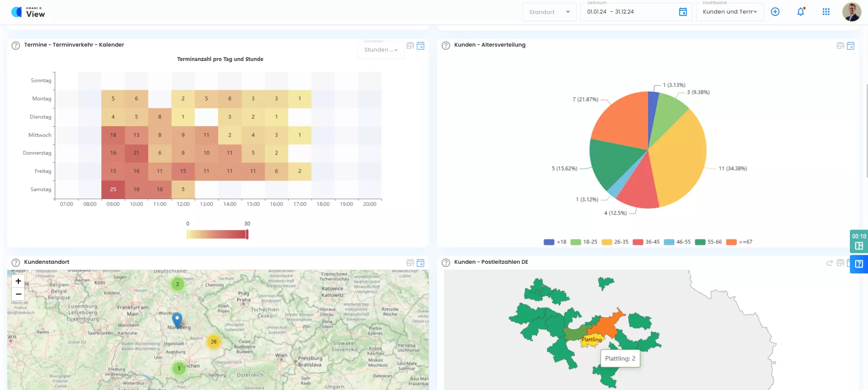Click the add dashboard plus icon
The image size is (868, 390).
pos(775,12)
